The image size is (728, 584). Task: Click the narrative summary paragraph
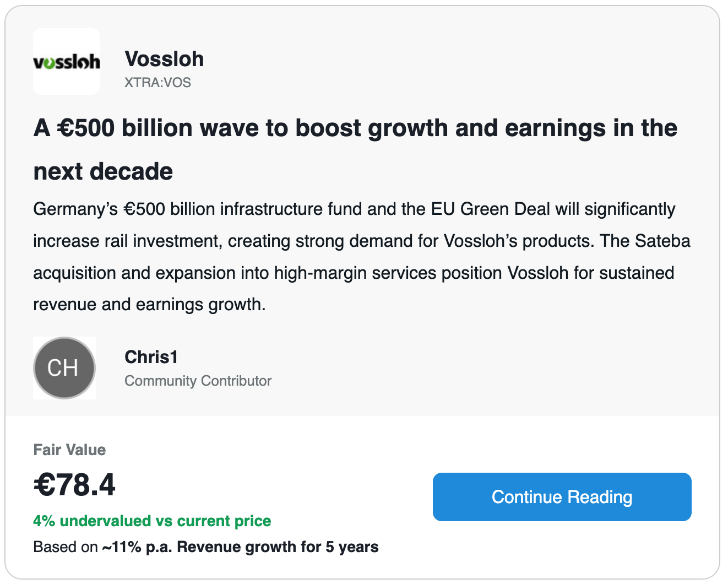[361, 257]
